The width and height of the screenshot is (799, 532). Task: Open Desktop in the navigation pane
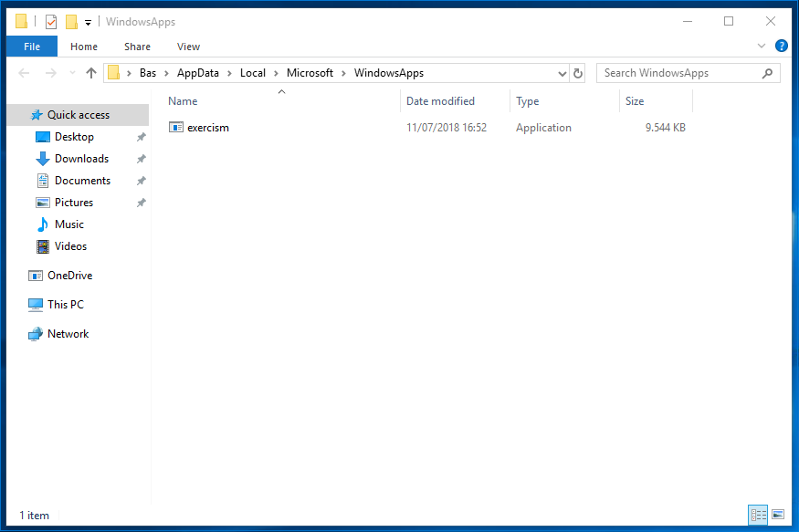[x=74, y=137]
